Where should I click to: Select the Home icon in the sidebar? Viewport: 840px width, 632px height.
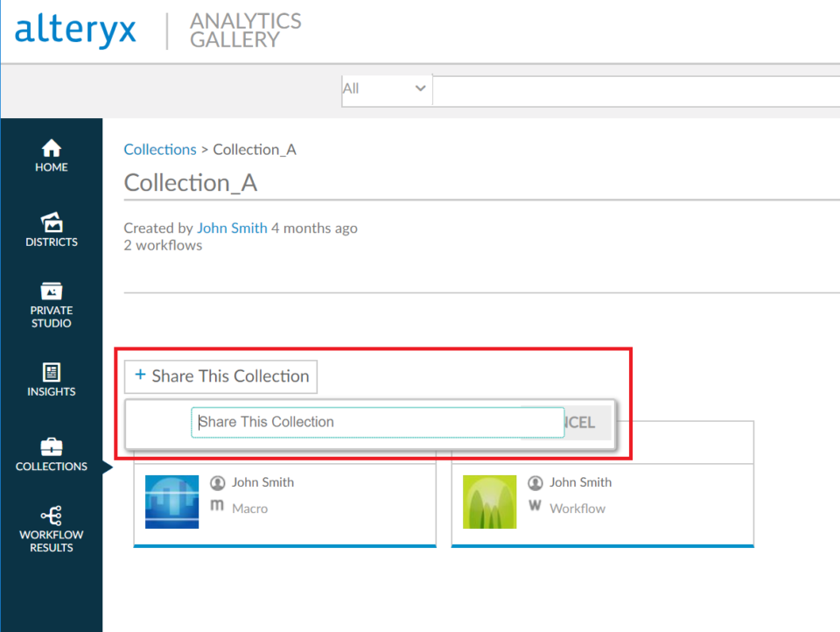coord(51,156)
